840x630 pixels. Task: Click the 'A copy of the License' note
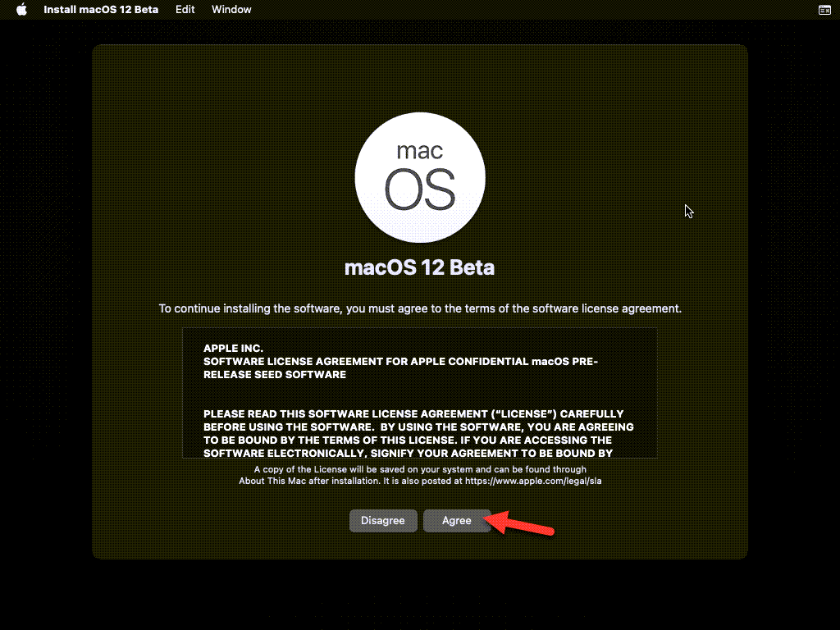coord(420,469)
